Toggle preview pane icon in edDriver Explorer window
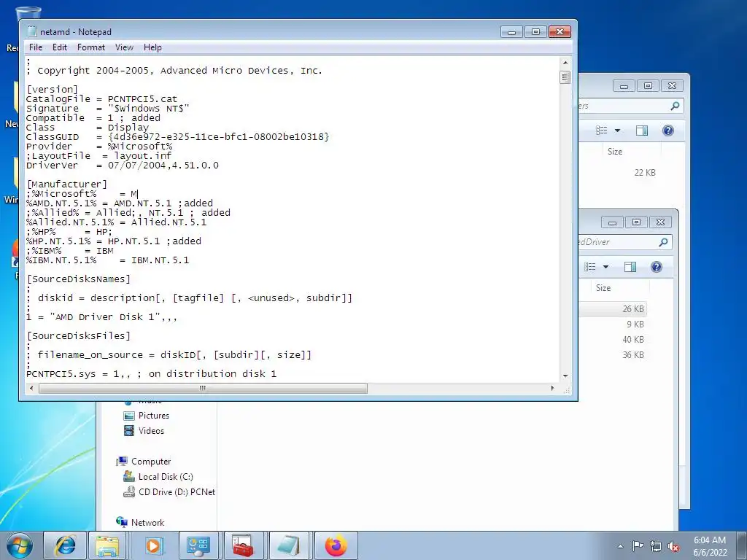This screenshot has width=747, height=560. tap(630, 267)
